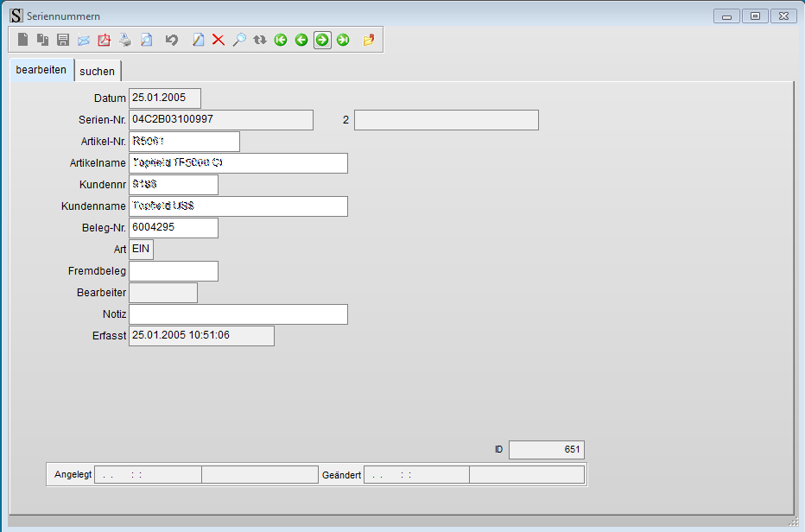805x532 pixels.
Task: Click the new record document icon
Action: 22,40
